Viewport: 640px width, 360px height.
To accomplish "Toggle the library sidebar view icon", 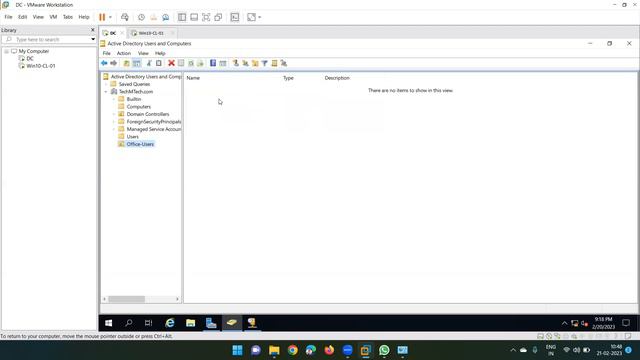I will click(182, 17).
